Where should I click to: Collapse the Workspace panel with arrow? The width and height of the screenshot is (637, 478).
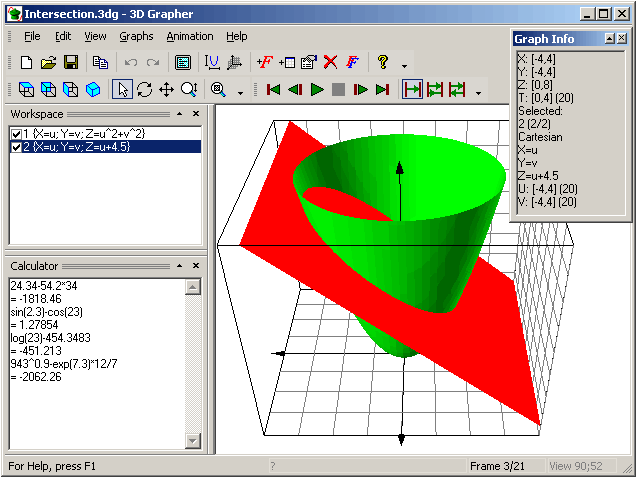coord(180,114)
